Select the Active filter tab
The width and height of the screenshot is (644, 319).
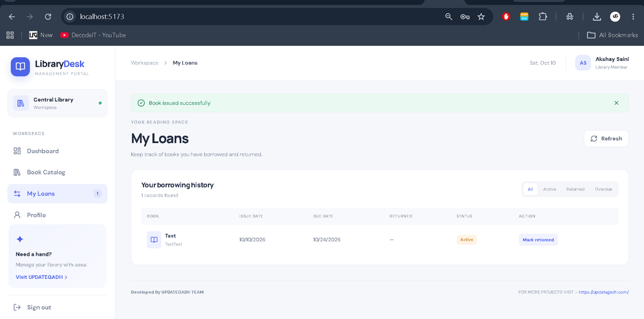click(550, 189)
